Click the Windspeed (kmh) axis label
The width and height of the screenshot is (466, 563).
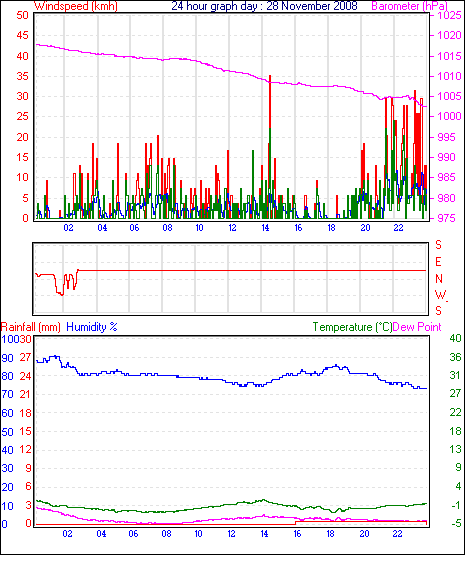(x=76, y=6)
